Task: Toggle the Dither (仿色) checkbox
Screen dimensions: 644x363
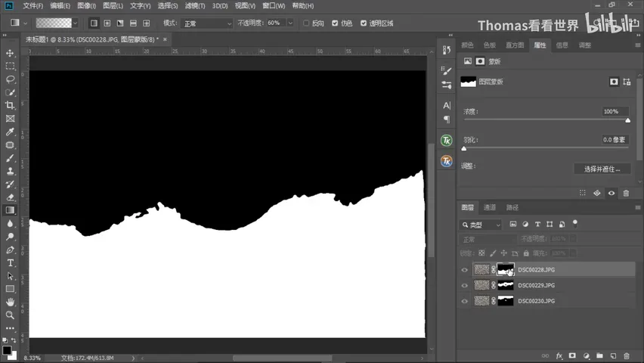Action: point(335,23)
